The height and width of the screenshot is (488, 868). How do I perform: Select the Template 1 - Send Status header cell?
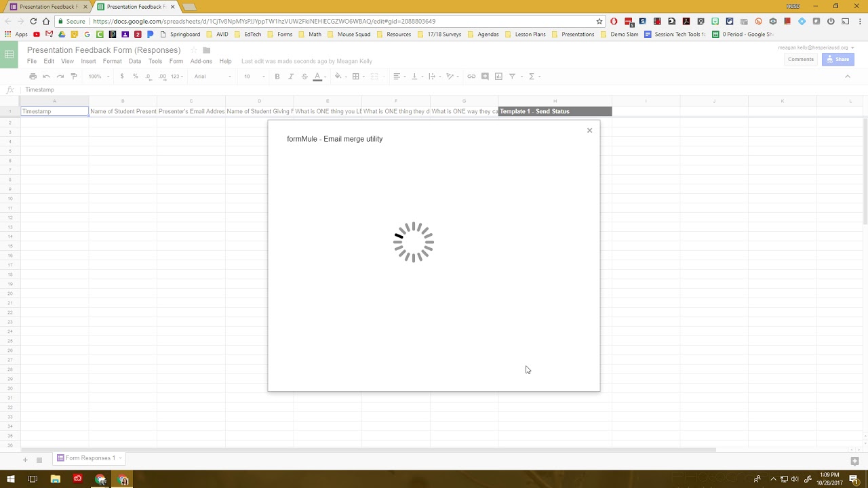555,111
